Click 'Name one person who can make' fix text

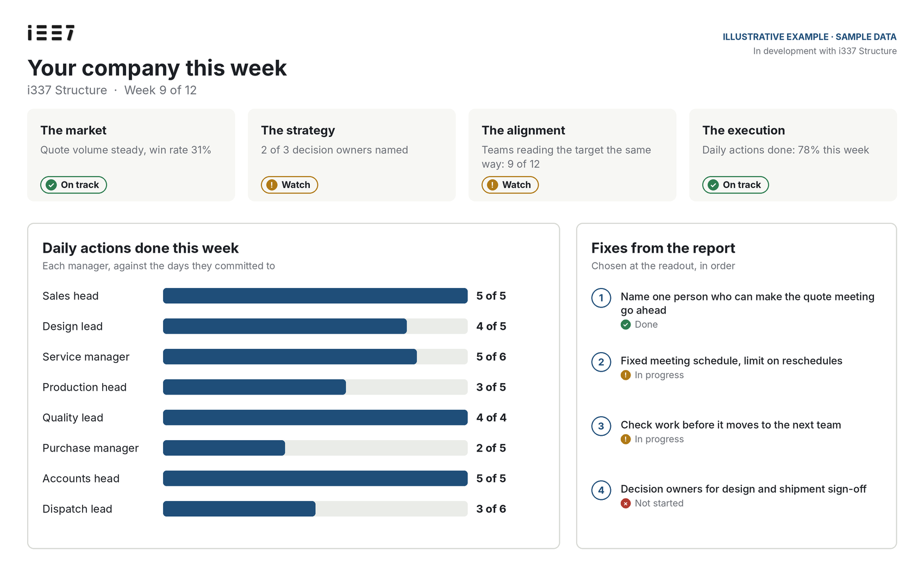(747, 303)
